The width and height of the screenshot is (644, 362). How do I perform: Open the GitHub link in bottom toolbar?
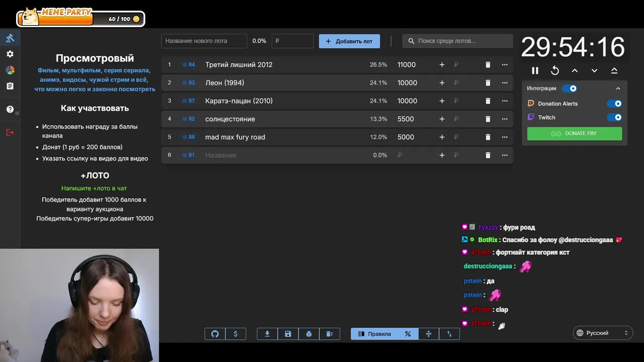(215, 334)
